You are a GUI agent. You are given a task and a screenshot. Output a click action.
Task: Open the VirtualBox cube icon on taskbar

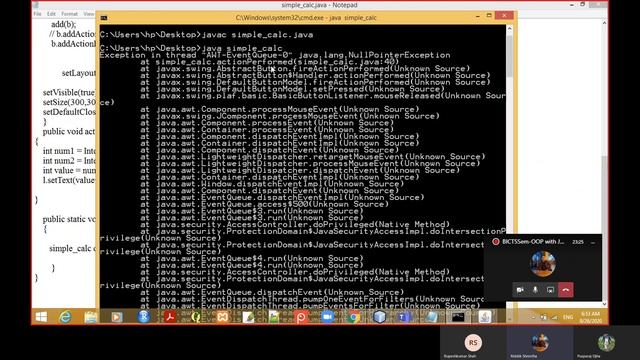pos(380,317)
